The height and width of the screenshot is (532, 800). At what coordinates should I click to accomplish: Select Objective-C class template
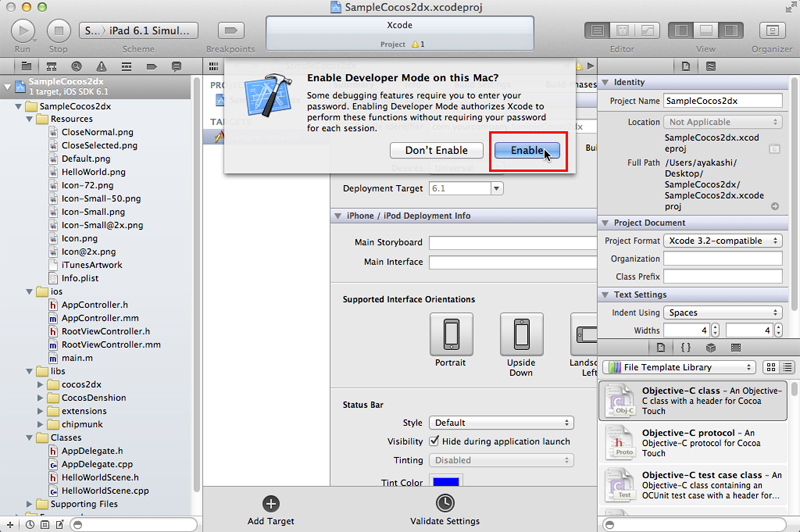[693, 401]
